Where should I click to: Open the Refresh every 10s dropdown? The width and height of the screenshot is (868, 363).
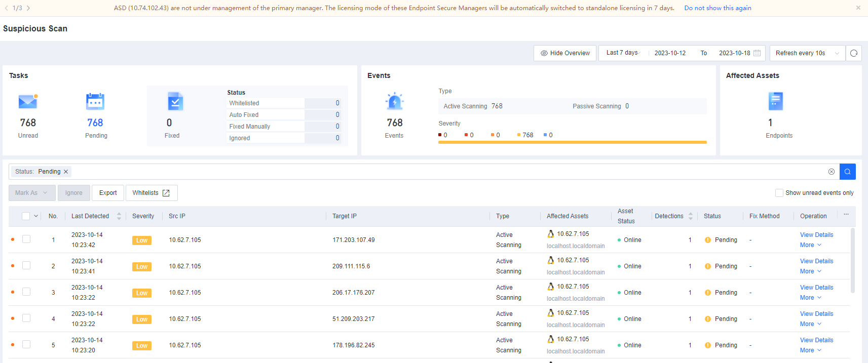[807, 53]
